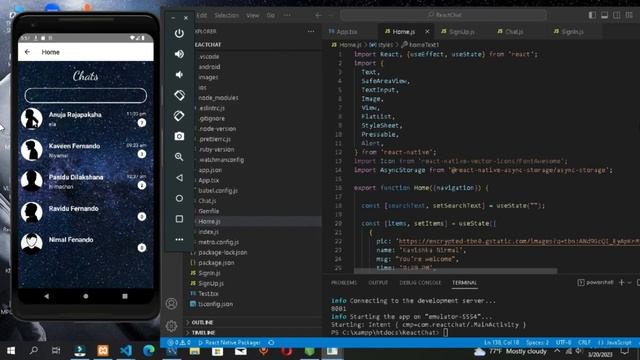Open VS Code Accounts icon

point(171,304)
